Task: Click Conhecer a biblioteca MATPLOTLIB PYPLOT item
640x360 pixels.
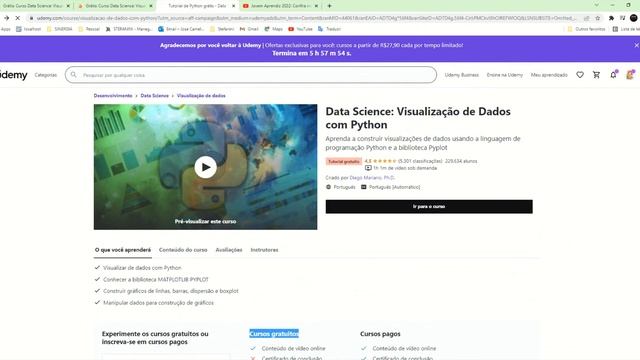Action: (156, 280)
